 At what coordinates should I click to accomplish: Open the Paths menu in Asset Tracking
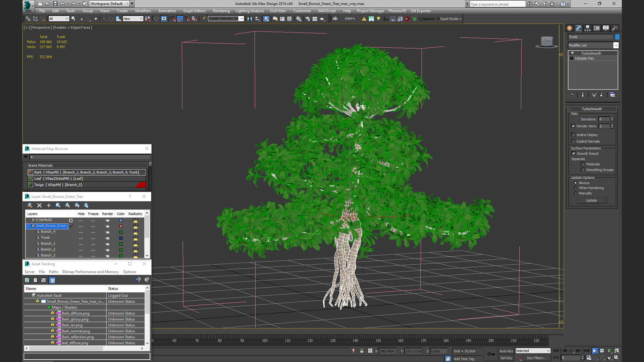(x=53, y=272)
